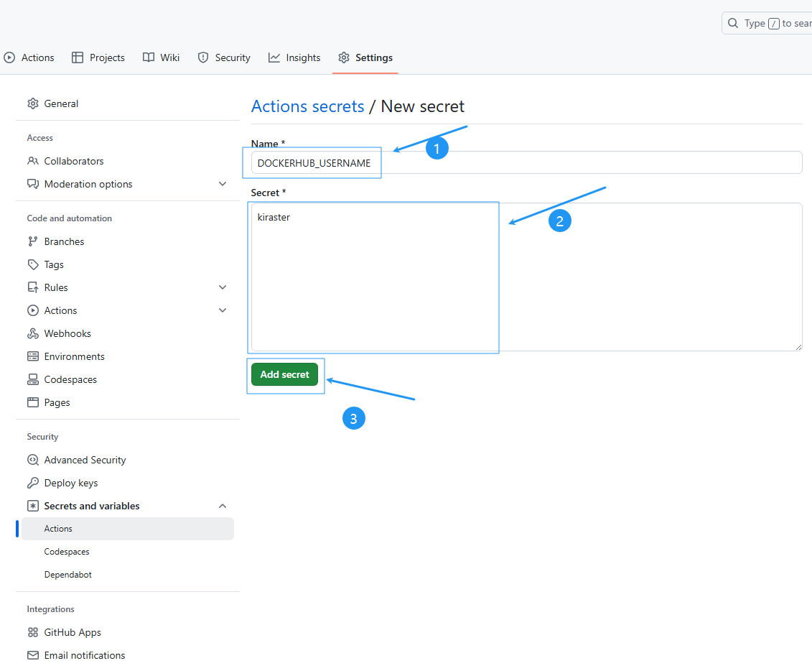Click the GitHub Apps grid icon
812x671 pixels.
click(x=32, y=633)
